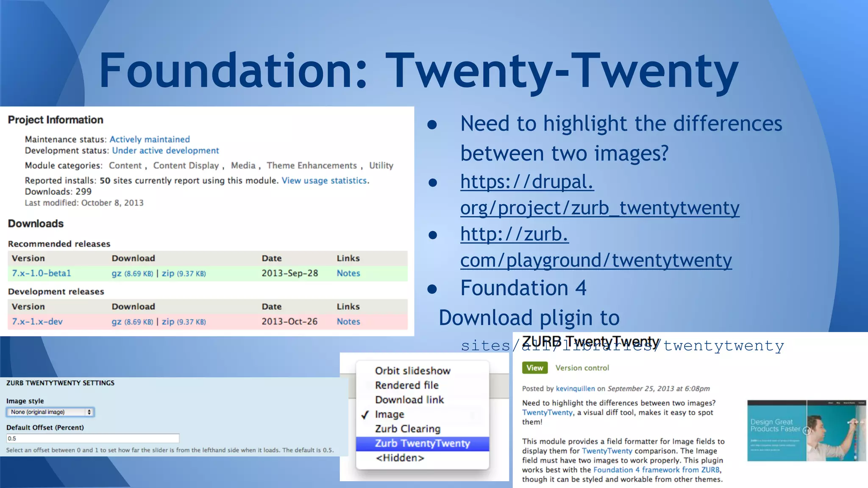The height and width of the screenshot is (488, 868).
Task: Open kevinquillen's user profile link
Action: point(575,388)
